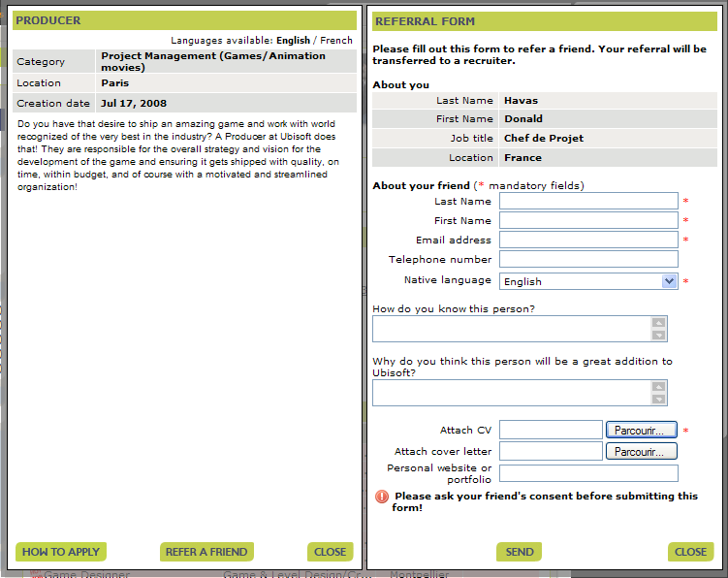Screen dimensions: 728x578
Task: Click the 'France' location value
Action: [522, 158]
